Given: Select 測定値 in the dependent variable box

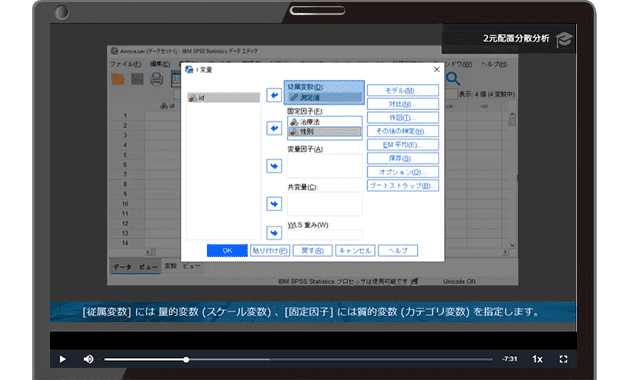Looking at the screenshot, I should 325,97.
